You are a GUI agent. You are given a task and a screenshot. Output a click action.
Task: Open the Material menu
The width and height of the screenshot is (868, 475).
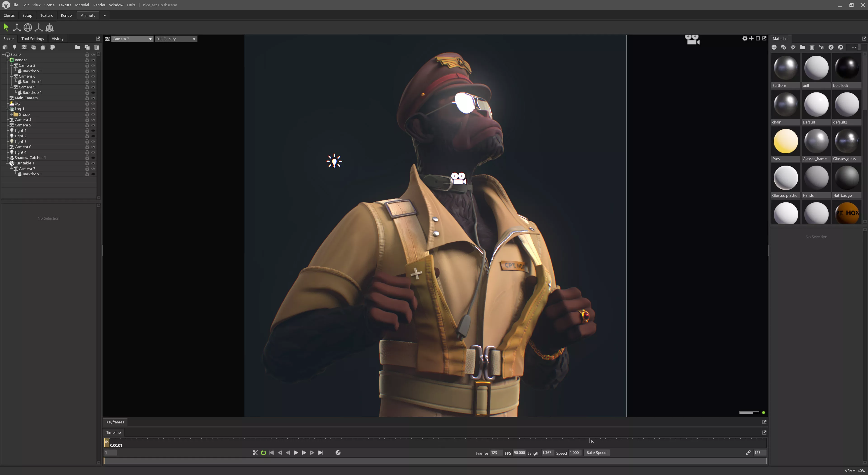[82, 5]
